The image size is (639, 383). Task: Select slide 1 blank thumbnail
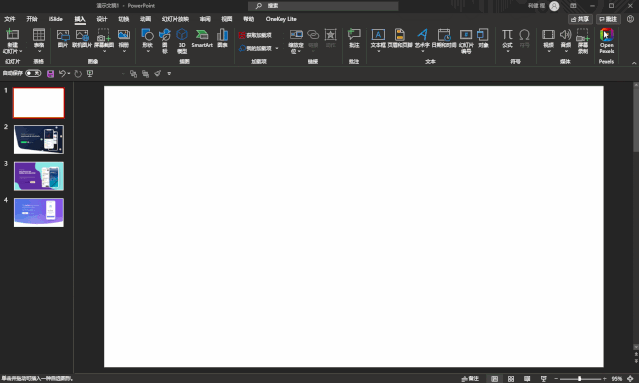[x=39, y=103]
